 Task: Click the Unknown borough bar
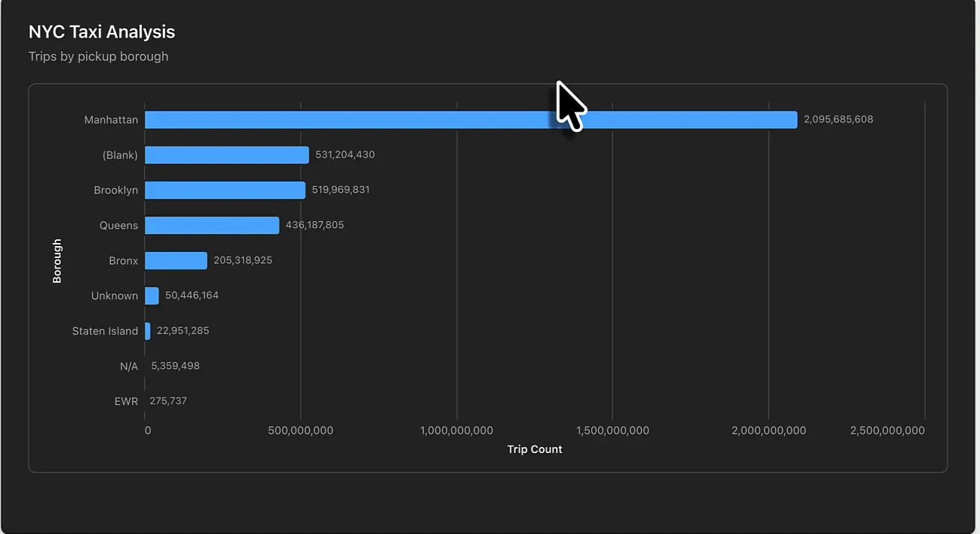click(152, 295)
